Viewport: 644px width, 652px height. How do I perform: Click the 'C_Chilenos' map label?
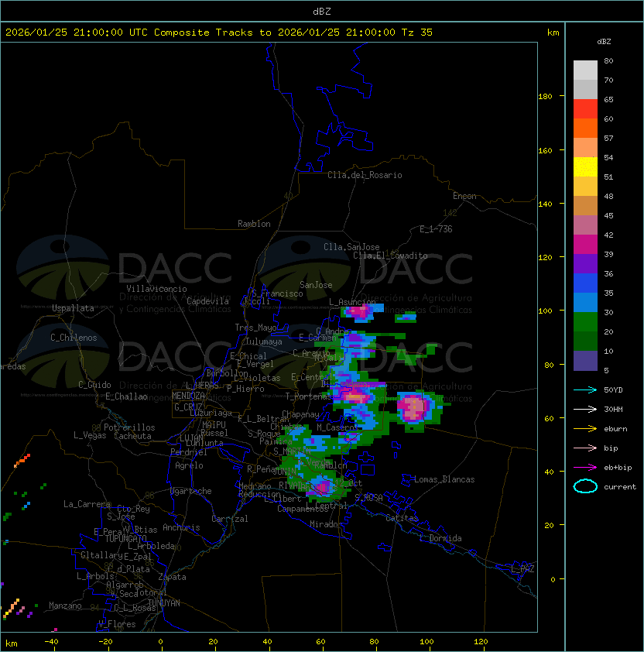tap(74, 338)
